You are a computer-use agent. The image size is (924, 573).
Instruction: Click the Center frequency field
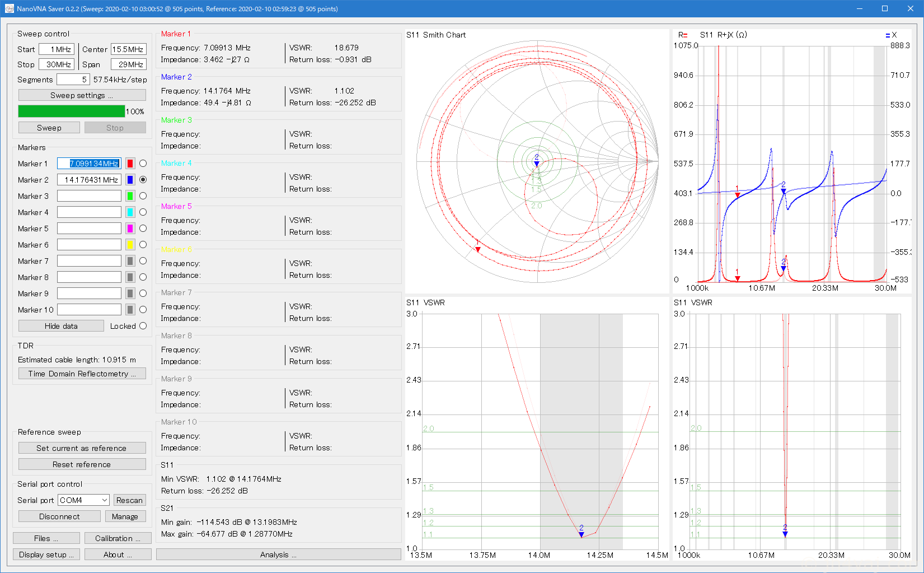(128, 49)
